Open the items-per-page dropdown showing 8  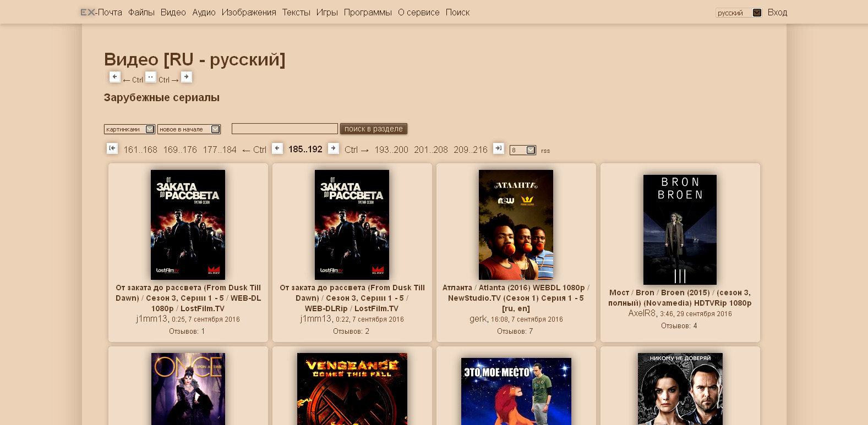[522, 150]
